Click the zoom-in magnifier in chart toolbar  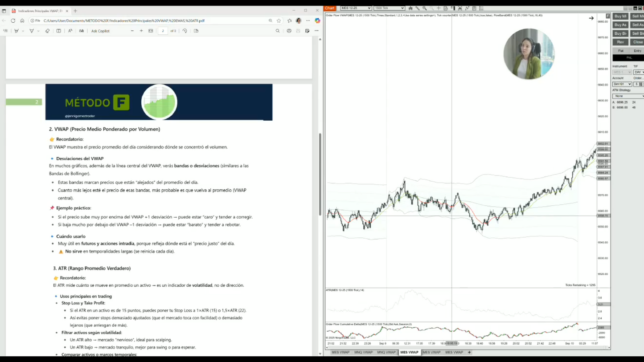424,8
